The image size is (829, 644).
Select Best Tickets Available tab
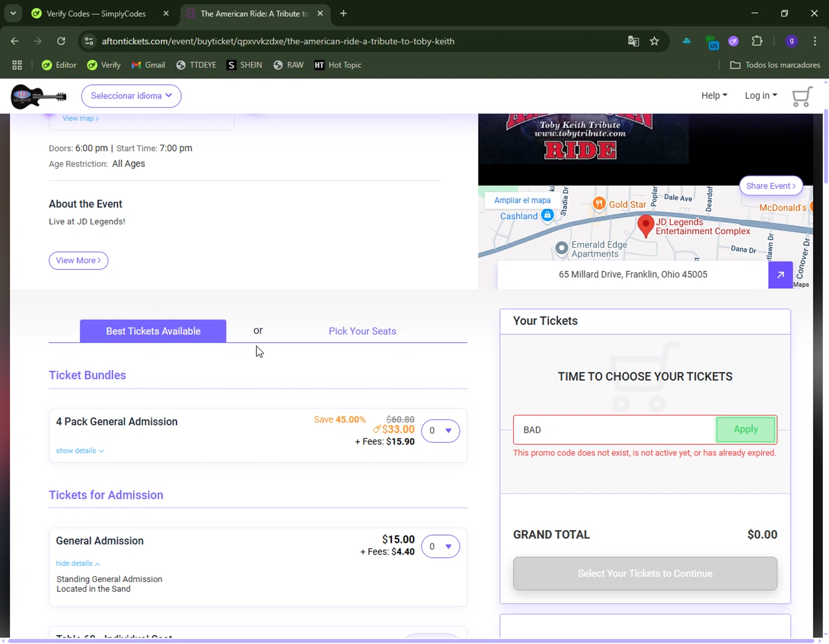(x=153, y=331)
